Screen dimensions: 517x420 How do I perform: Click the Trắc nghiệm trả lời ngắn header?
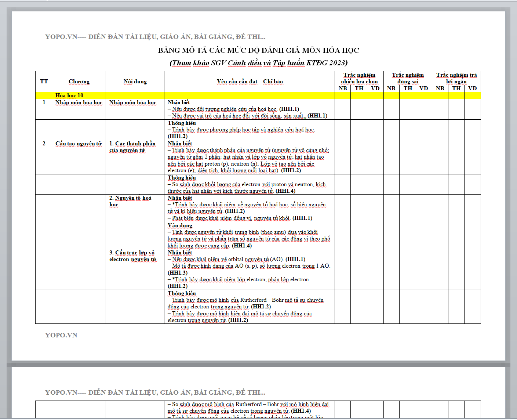click(x=456, y=78)
